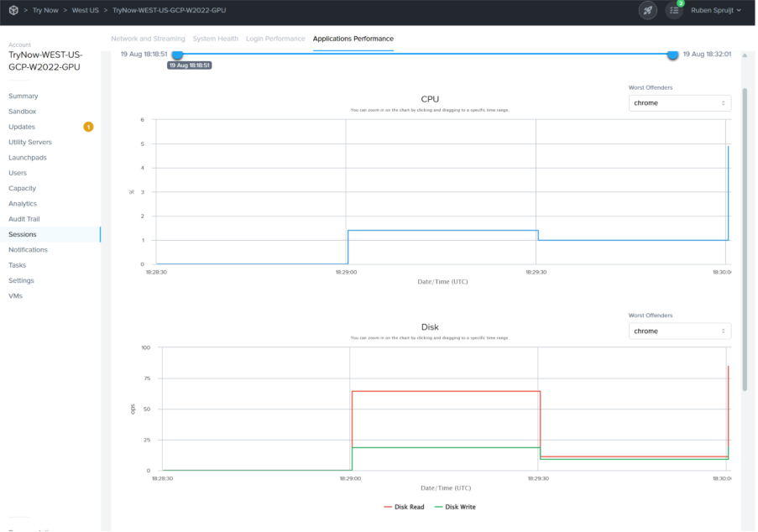
Task: Switch to Network and Streaming tab
Action: [149, 39]
